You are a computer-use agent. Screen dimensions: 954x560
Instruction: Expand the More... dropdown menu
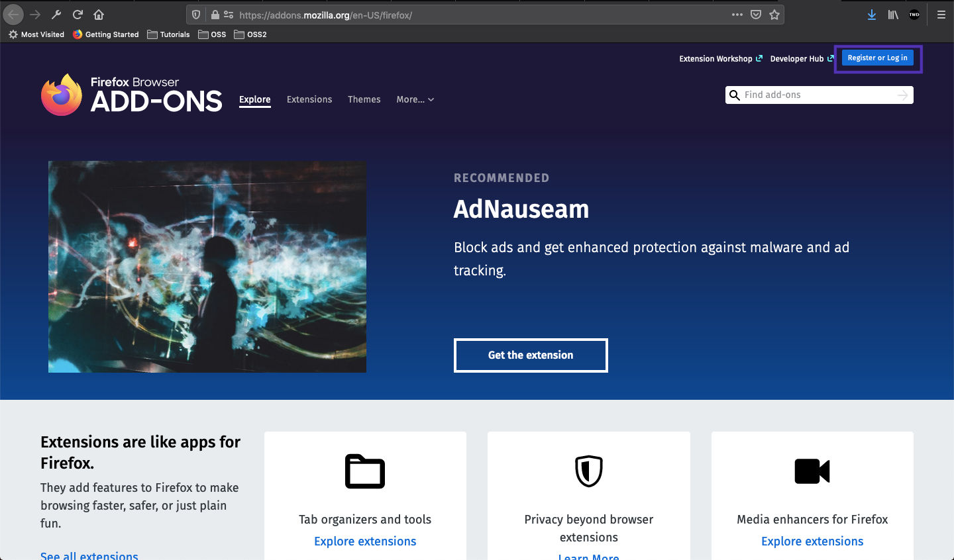(415, 99)
